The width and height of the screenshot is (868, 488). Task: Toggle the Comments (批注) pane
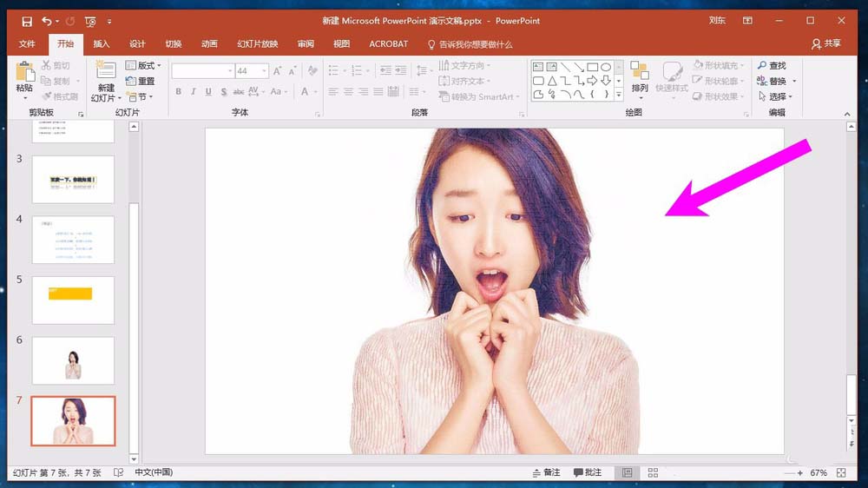588,472
